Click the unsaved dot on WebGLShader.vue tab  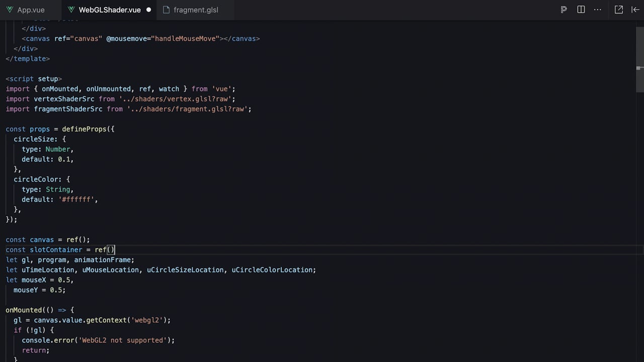pos(148,10)
